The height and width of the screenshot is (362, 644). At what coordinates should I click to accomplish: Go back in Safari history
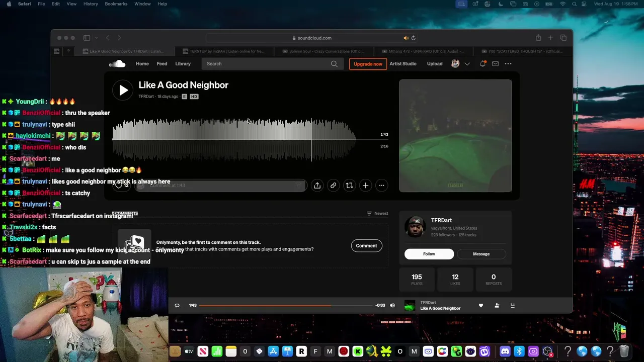pyautogui.click(x=108, y=38)
